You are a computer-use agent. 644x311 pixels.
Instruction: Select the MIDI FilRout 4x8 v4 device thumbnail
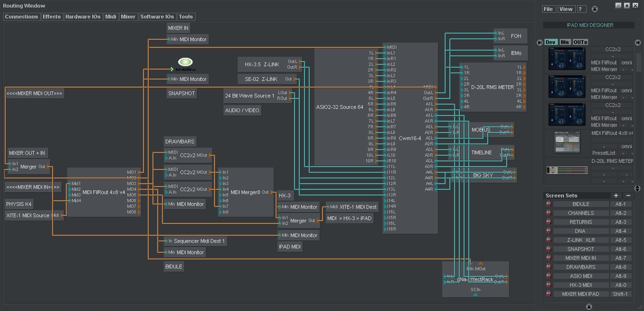[x=567, y=142]
